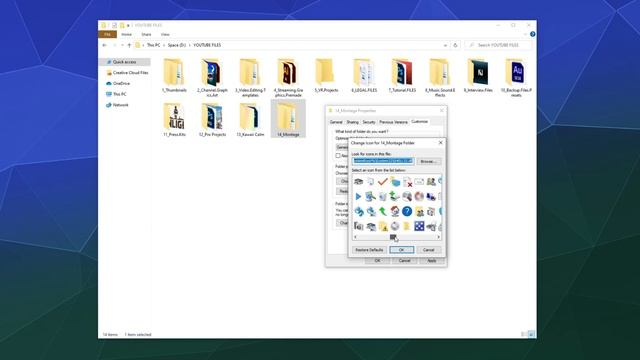Select the blue play arrow icon
640x360 pixels.
coord(358,196)
